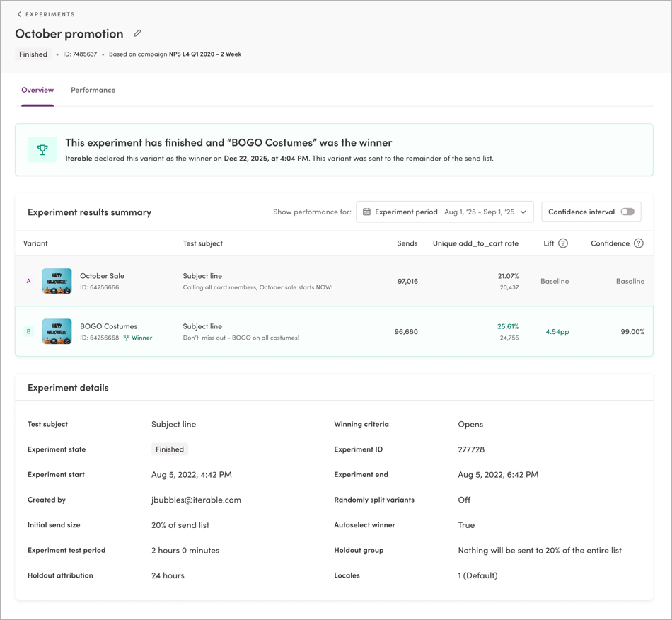Click the 21.07% rate value
Image resolution: width=672 pixels, height=620 pixels.
point(509,276)
